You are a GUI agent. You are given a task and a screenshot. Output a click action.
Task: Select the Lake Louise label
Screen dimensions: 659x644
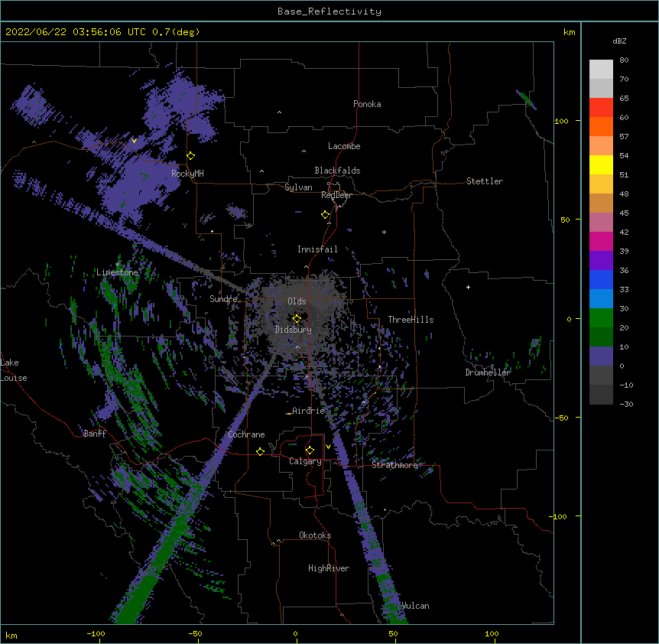[14, 370]
